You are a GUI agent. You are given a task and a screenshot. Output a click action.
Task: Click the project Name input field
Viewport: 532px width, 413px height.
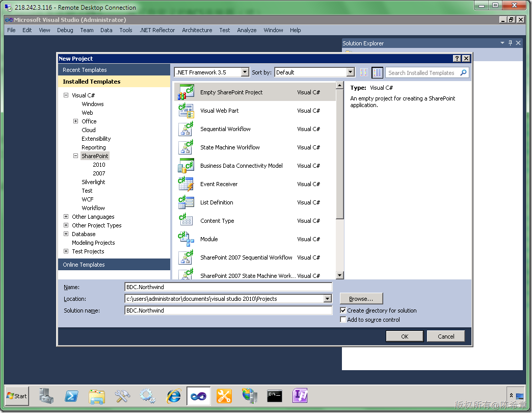coord(228,287)
